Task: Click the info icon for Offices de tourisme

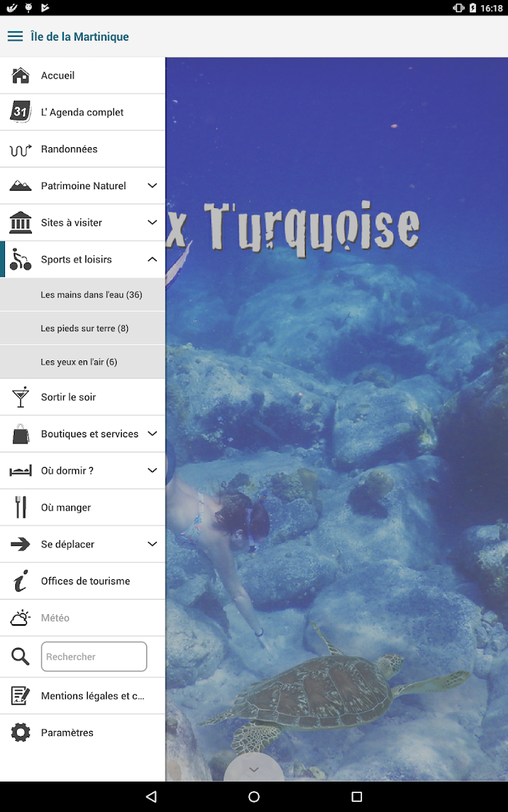Action: point(20,581)
